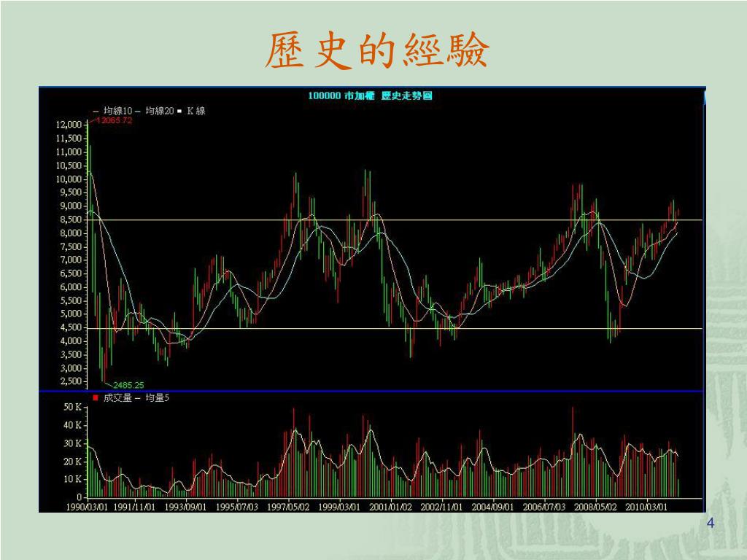Screen dimensions: 747x560
Task: Click the 1991/11/01 date label
Action: click(x=134, y=507)
